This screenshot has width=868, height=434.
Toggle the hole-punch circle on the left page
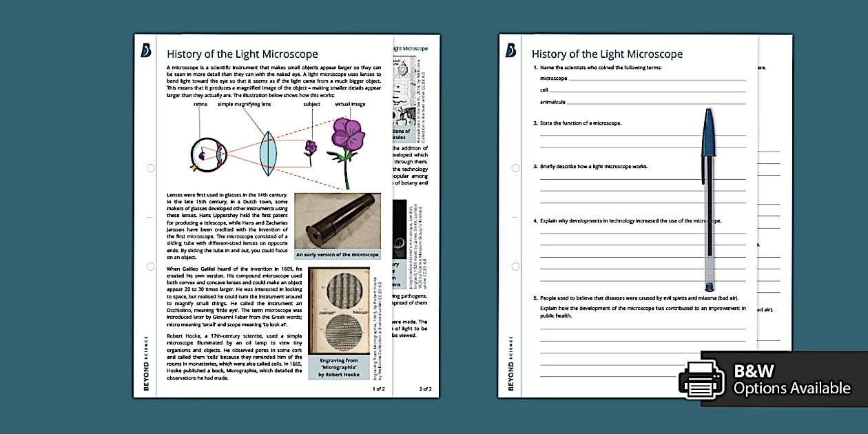[150, 167]
